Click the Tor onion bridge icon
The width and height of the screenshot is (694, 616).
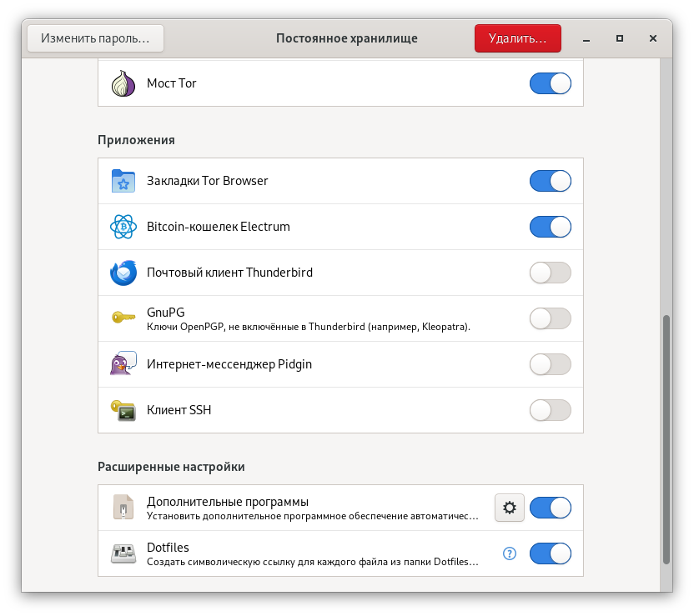click(x=123, y=83)
